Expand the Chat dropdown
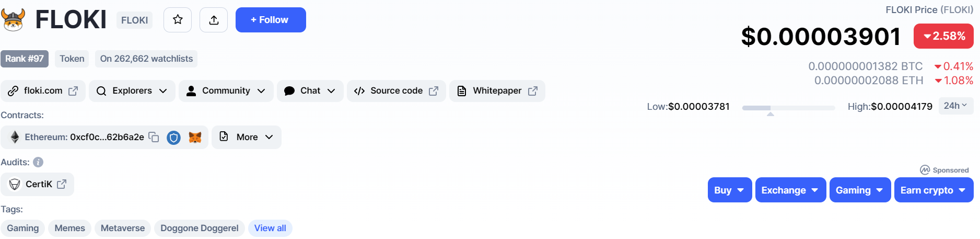Image resolution: width=980 pixels, height=239 pixels. [x=310, y=91]
